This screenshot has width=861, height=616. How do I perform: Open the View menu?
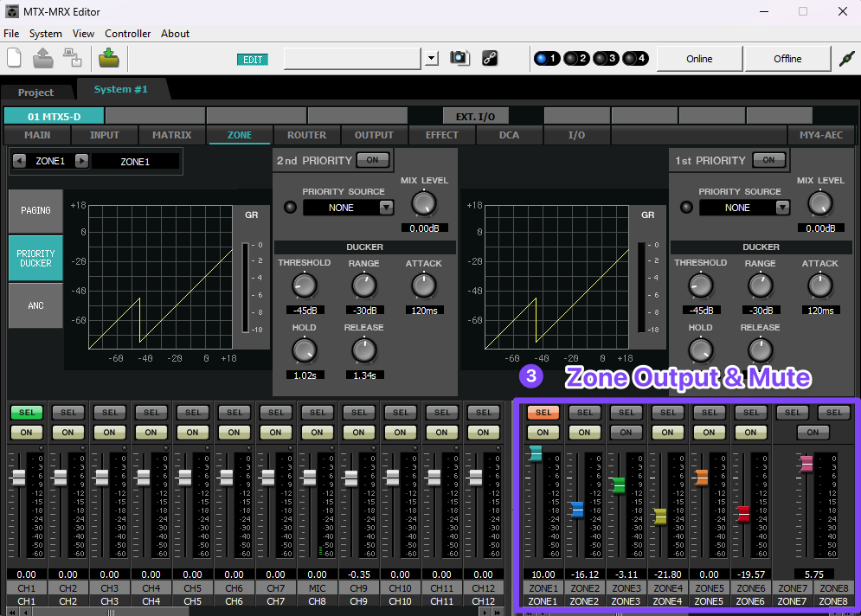83,34
